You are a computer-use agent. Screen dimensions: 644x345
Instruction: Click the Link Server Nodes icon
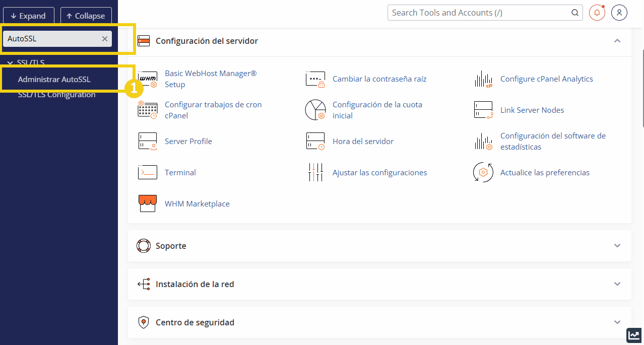click(483, 110)
